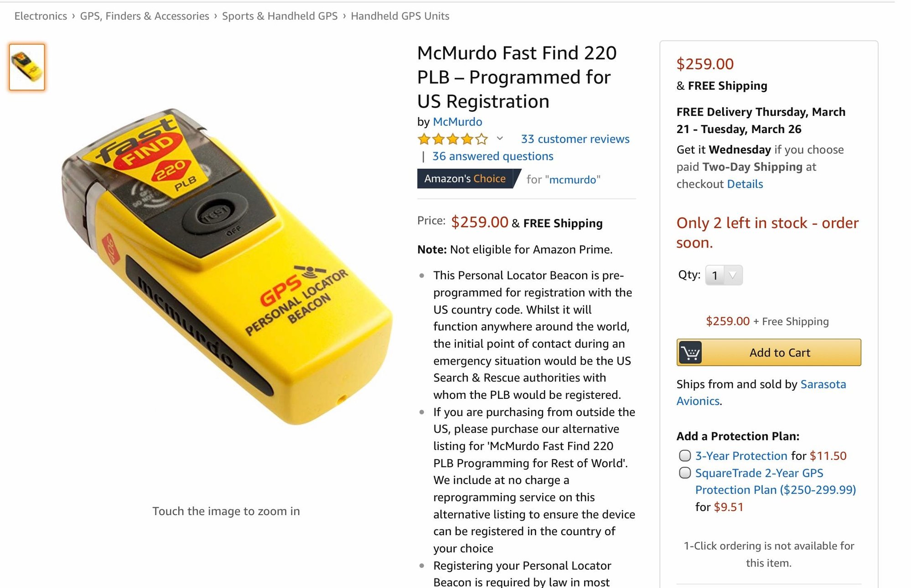Viewport: 911px width, 588px height.
Task: Open the 36 answered questions link
Action: point(492,156)
